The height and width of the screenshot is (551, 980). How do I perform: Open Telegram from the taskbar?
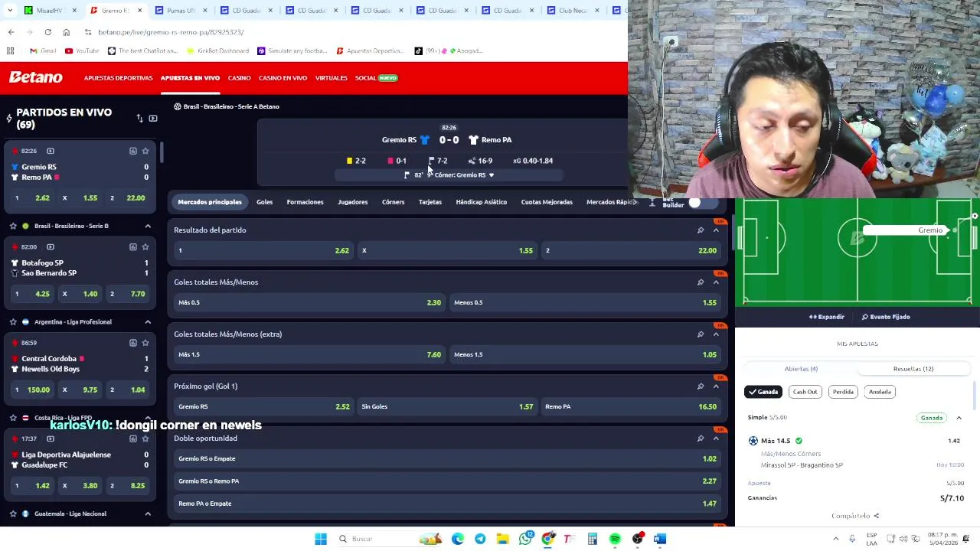pyautogui.click(x=480, y=539)
